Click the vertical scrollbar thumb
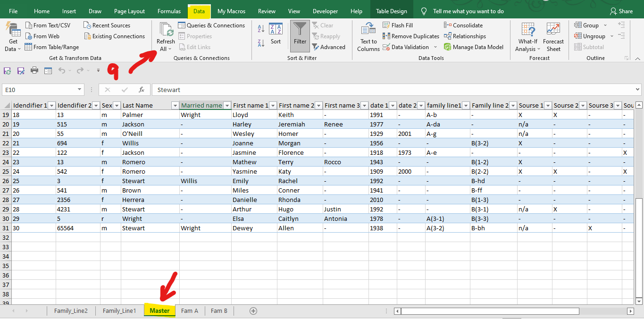 [639, 248]
